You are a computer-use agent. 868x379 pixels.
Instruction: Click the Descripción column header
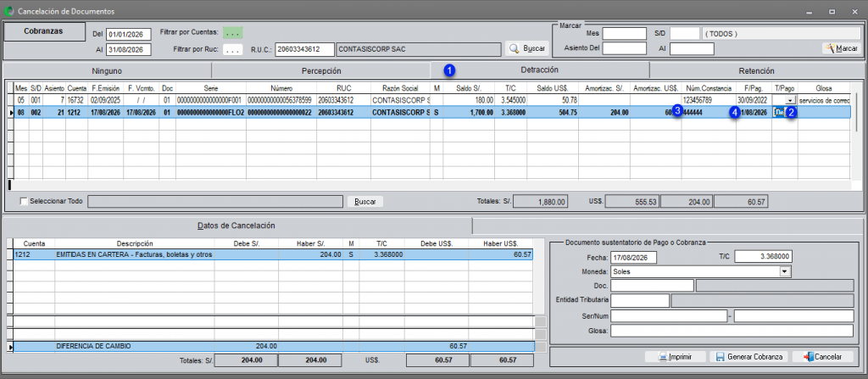pyautogui.click(x=135, y=243)
